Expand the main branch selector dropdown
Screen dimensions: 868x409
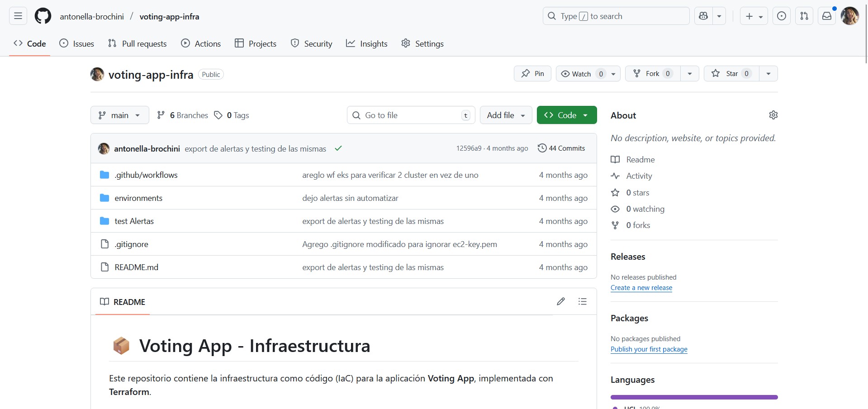click(120, 115)
